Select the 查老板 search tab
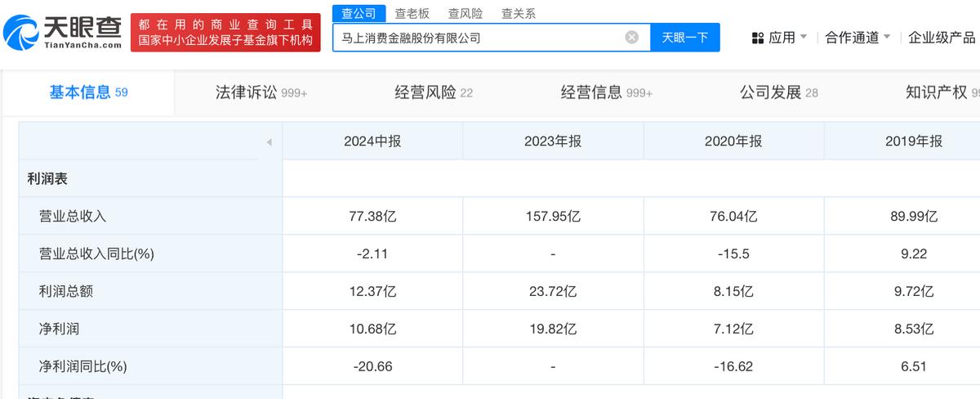Image resolution: width=980 pixels, height=399 pixels. click(x=412, y=13)
